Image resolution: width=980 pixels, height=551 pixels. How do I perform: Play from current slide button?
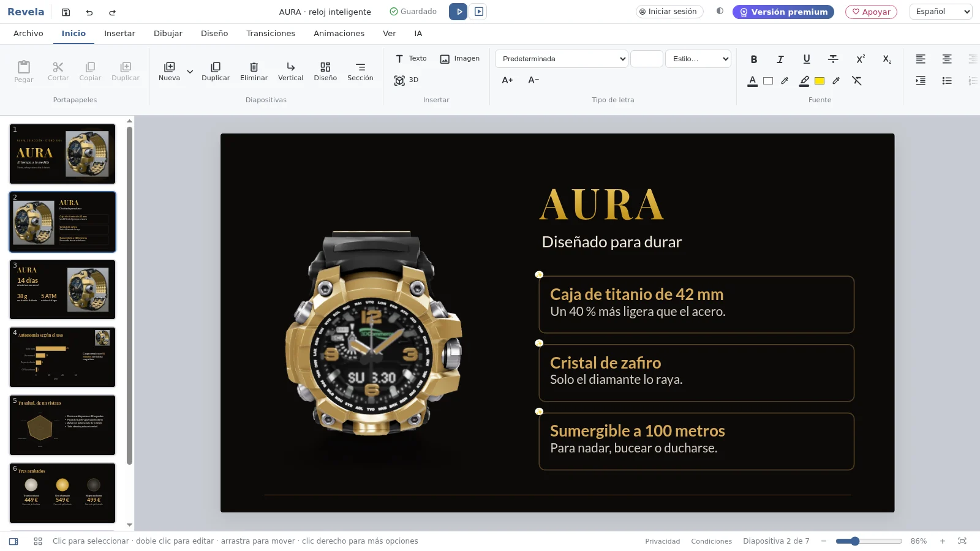(479, 12)
